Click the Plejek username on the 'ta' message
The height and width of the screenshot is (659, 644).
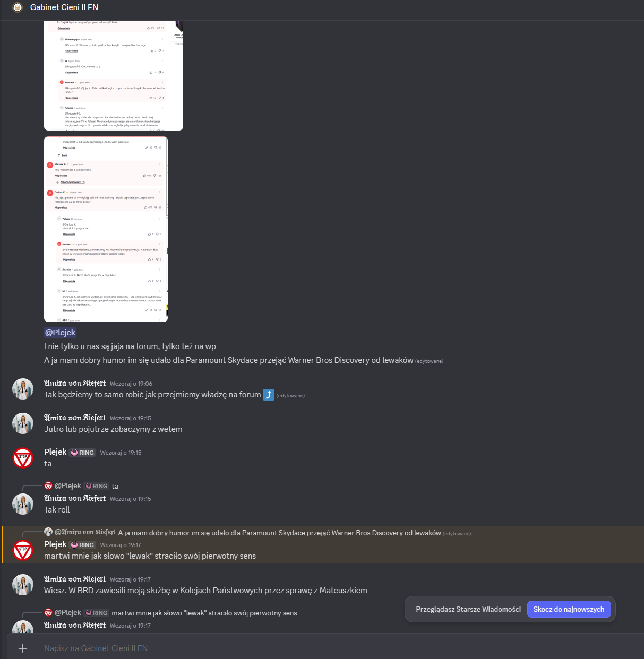pos(55,452)
